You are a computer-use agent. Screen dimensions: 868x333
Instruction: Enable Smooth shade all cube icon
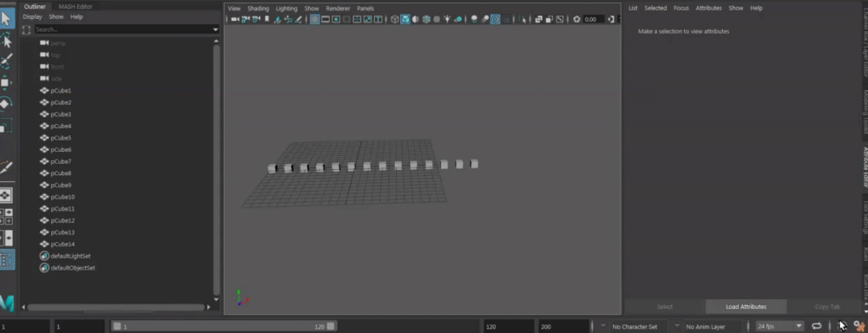[x=405, y=19]
